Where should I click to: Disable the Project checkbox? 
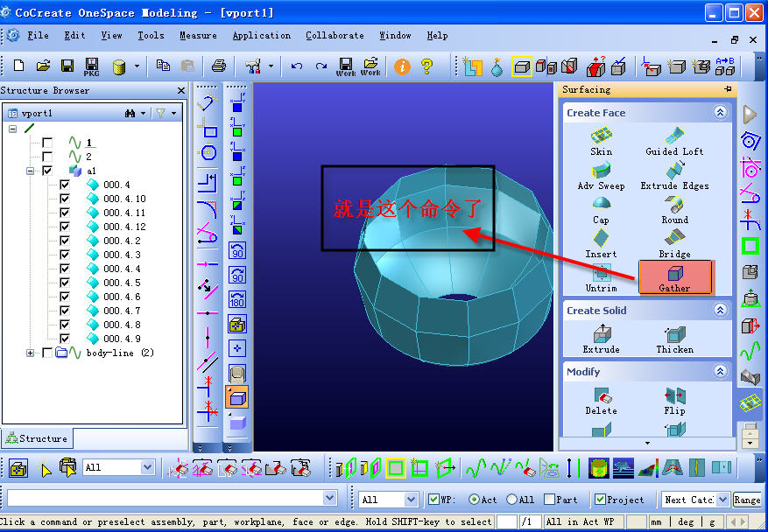click(600, 500)
